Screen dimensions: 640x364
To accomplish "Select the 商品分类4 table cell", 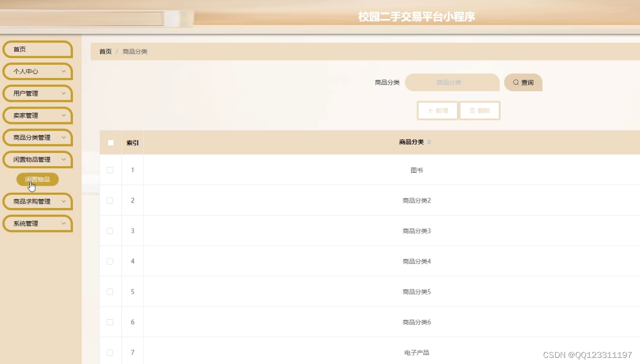I will tap(417, 262).
